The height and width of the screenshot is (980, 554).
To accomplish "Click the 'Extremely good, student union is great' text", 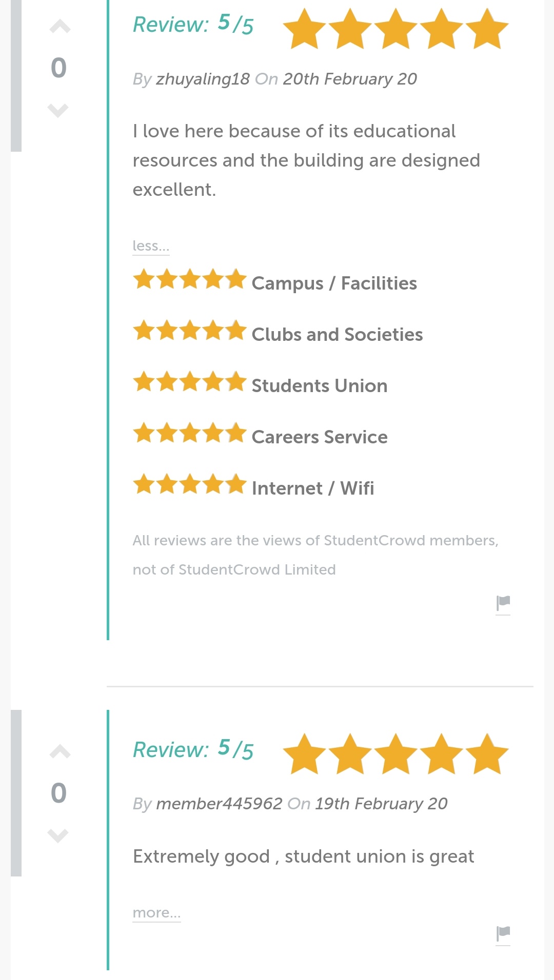I will 303,856.
